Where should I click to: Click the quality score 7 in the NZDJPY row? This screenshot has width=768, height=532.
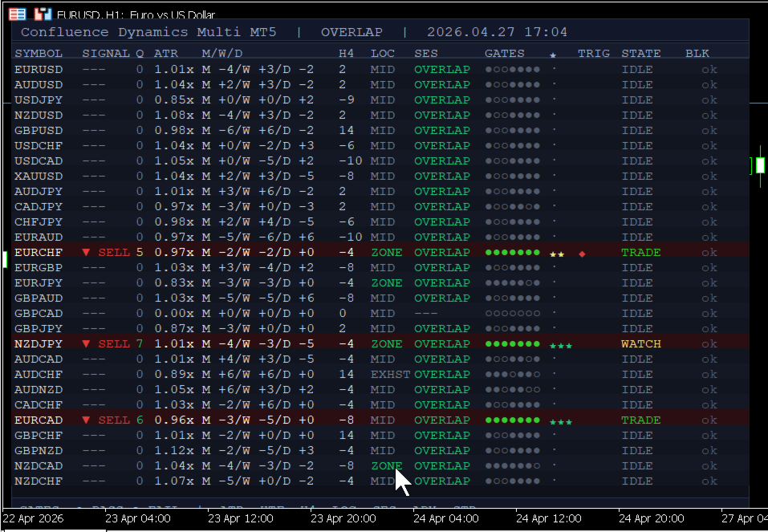[x=140, y=344]
